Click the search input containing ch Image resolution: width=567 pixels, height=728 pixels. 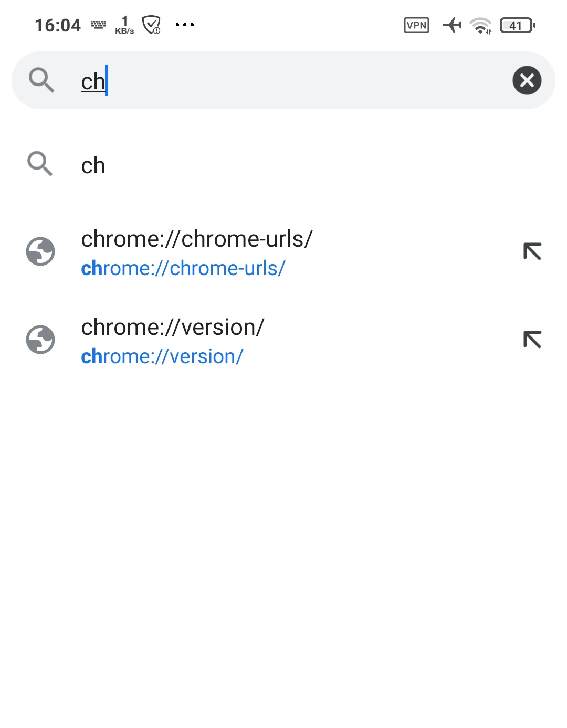click(210, 80)
